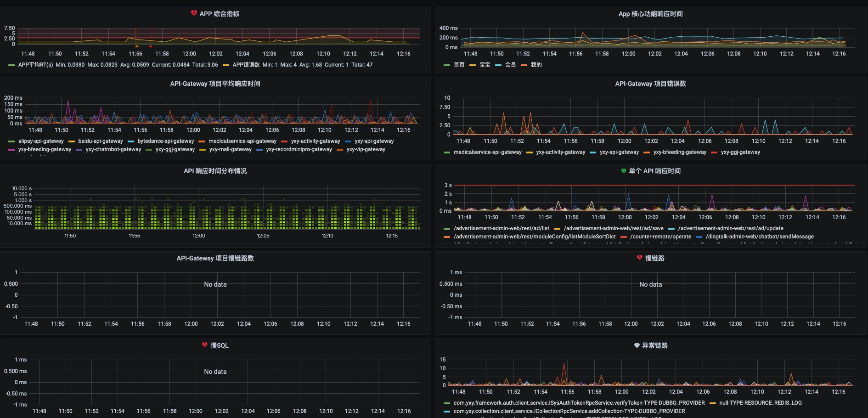Toggle baidu-api-gateway series in the legend

[101, 141]
